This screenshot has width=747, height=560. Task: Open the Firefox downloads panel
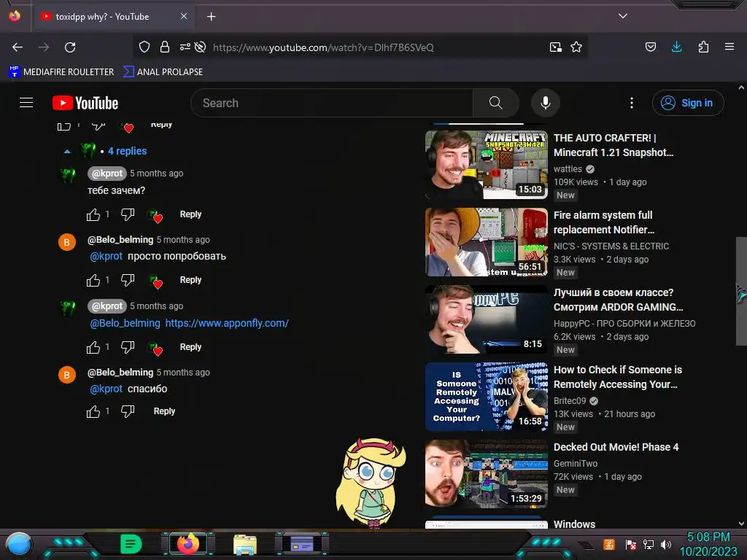[676, 47]
